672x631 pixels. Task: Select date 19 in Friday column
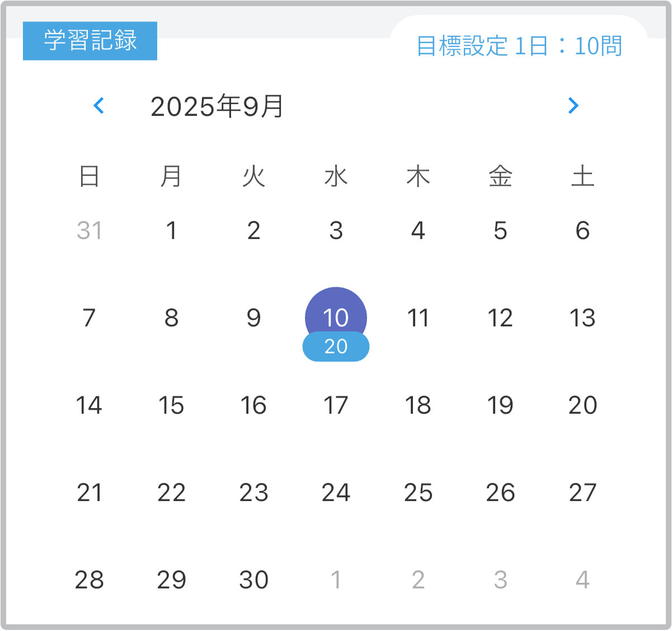[x=500, y=405]
